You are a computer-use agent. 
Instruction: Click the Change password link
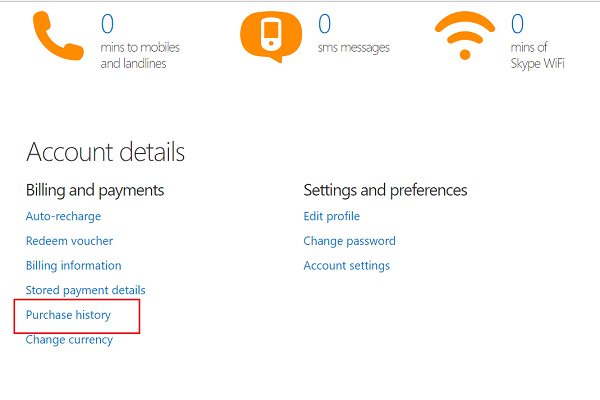pos(349,241)
